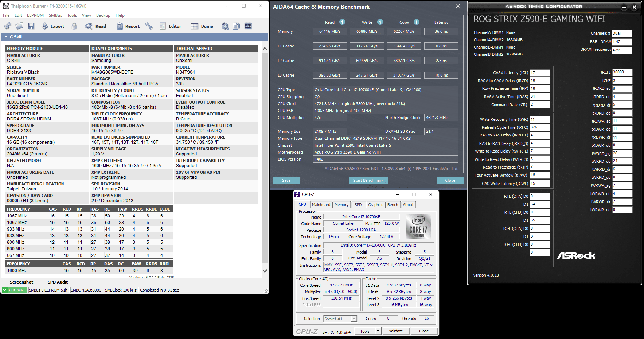Open the SMBus menu
Screen dimensions: 644x339
point(55,15)
